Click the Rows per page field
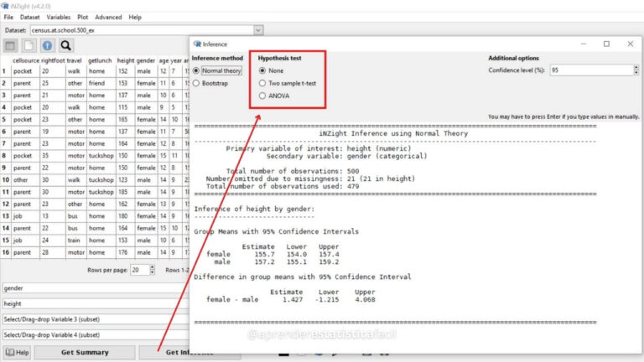The width and height of the screenshot is (644, 362). click(x=140, y=270)
